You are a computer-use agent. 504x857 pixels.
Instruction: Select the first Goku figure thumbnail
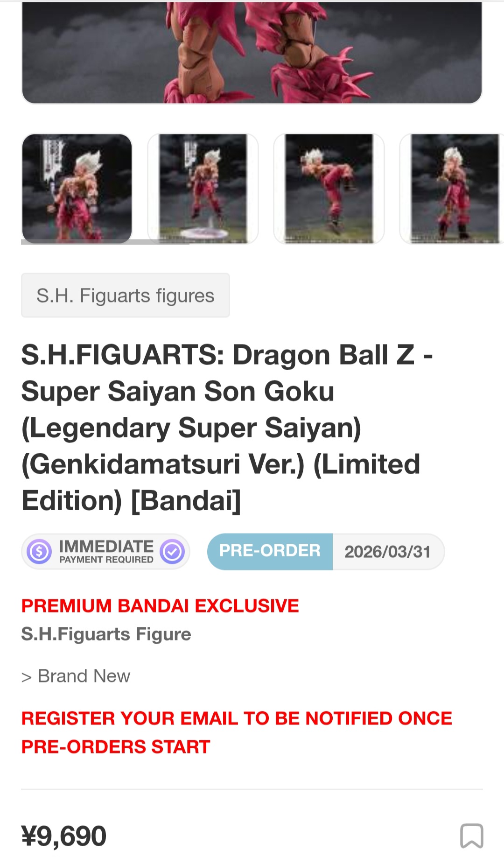point(77,189)
